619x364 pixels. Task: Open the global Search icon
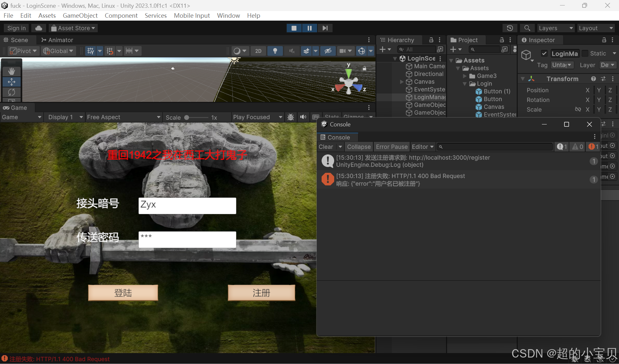[527, 28]
